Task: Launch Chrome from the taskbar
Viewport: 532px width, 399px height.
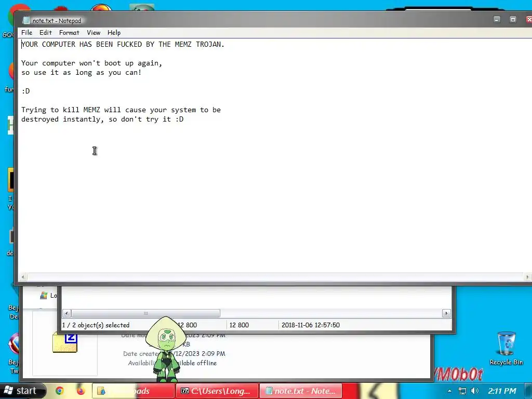Action: click(60, 391)
